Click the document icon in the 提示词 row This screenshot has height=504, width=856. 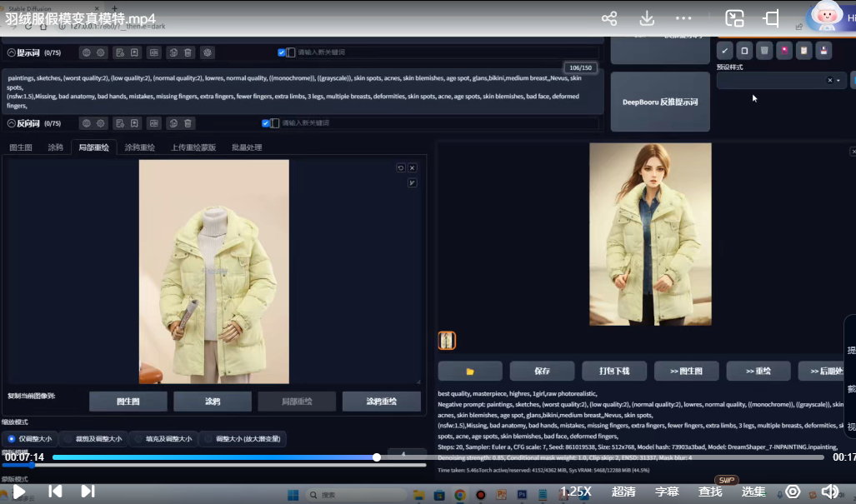[119, 52]
